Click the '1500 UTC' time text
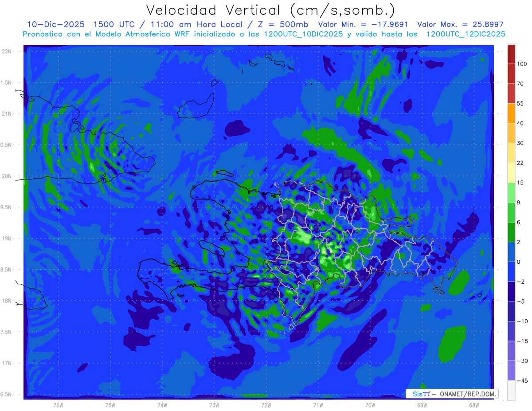 click(115, 24)
